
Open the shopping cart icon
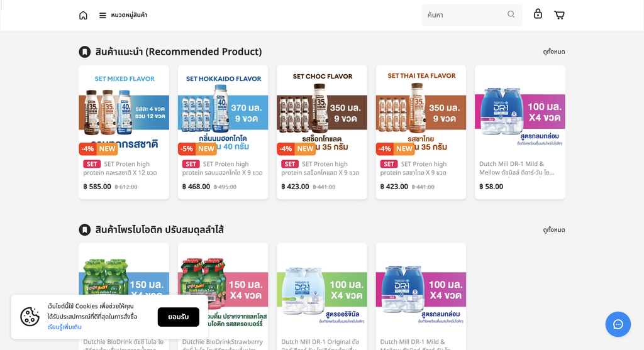559,15
